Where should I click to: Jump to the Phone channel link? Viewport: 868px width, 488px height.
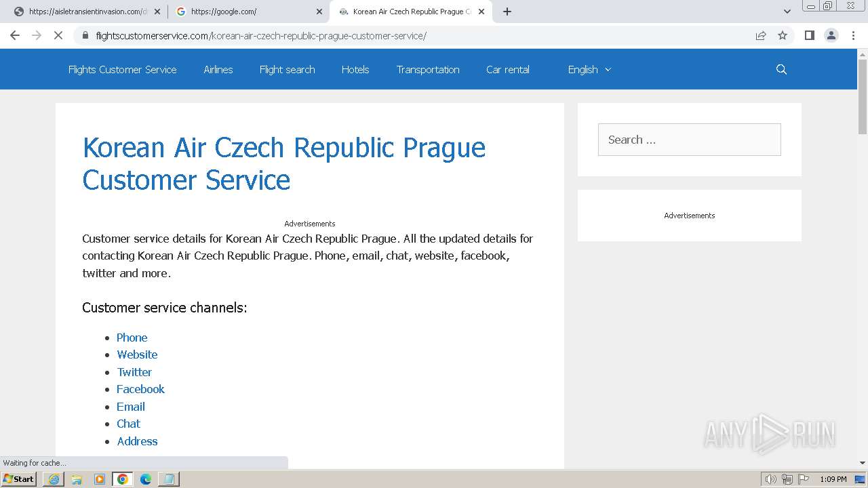132,338
